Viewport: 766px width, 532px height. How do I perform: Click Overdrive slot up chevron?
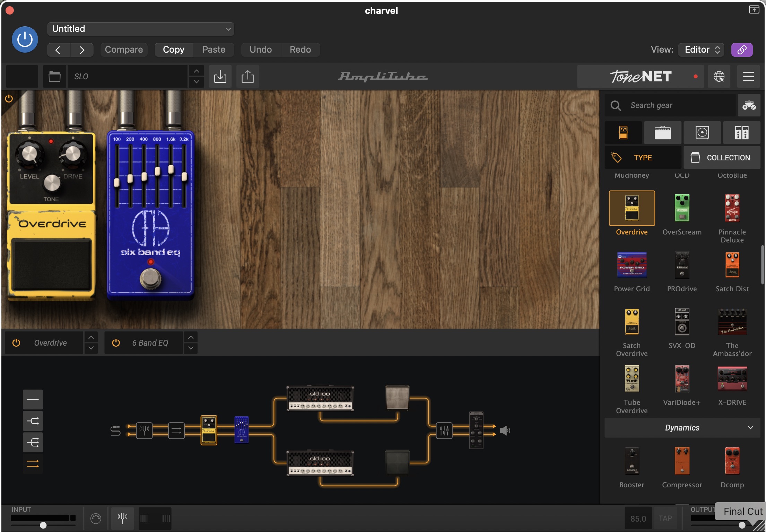(x=91, y=337)
